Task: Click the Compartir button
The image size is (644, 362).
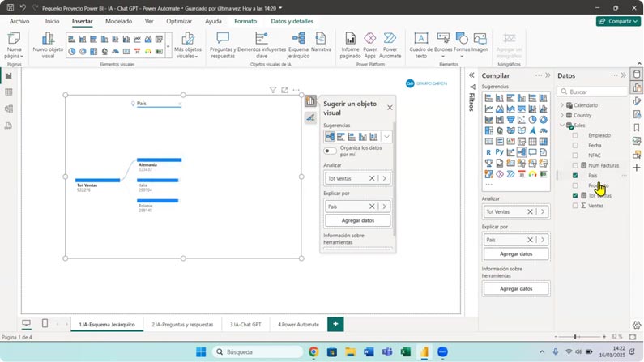Action: click(x=618, y=21)
